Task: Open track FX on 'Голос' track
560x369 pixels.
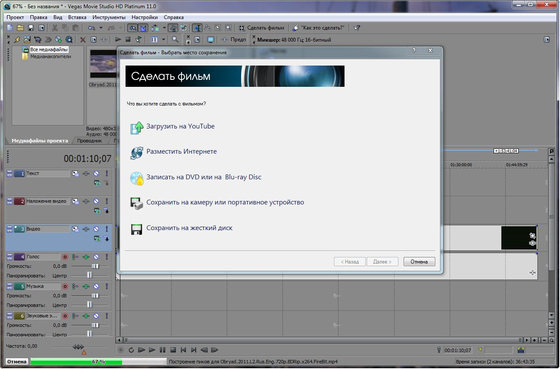Action: click(86, 257)
